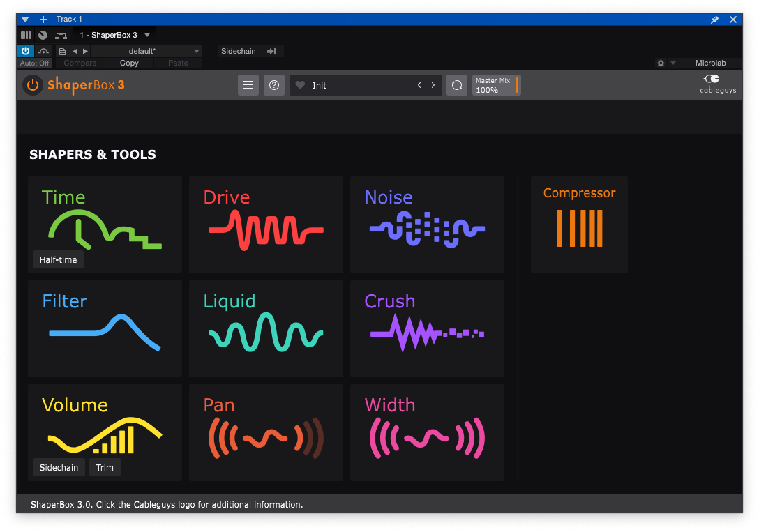This screenshot has height=532, width=759.
Task: Select the Half-time preset on Time
Action: (x=58, y=259)
